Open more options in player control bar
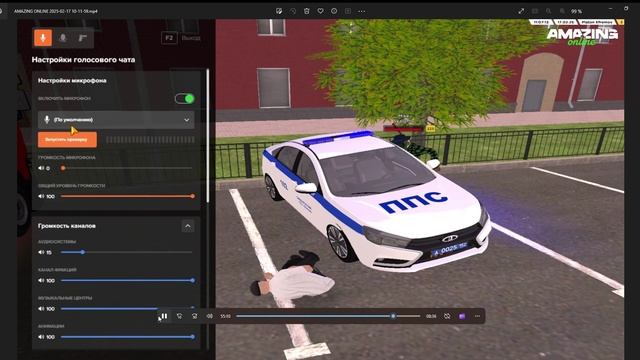 point(477,316)
